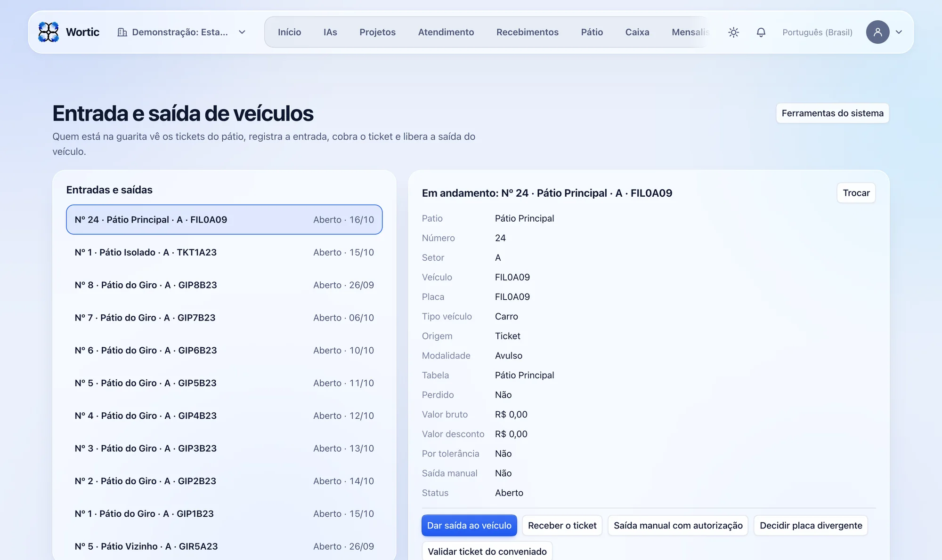
Task: Expand the organization selector chevron
Action: coord(242,32)
